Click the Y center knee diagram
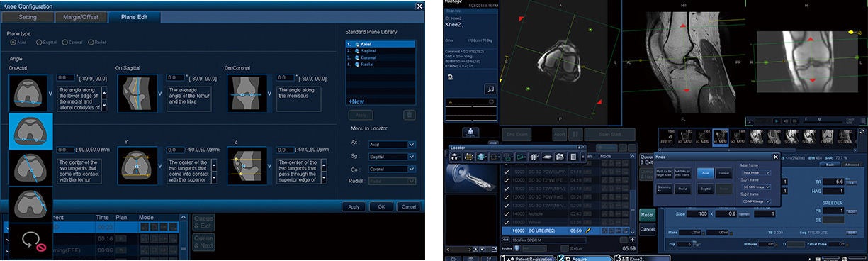The image size is (868, 261). click(137, 166)
